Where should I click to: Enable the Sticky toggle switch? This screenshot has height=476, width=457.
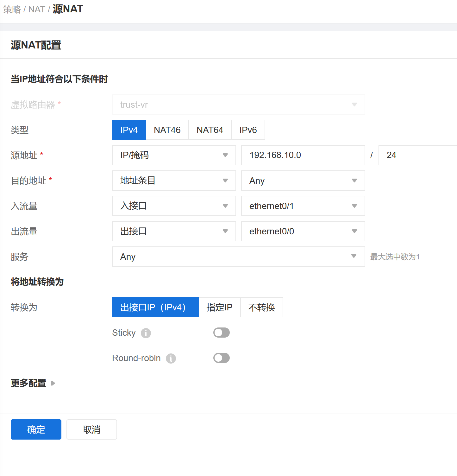(x=222, y=333)
